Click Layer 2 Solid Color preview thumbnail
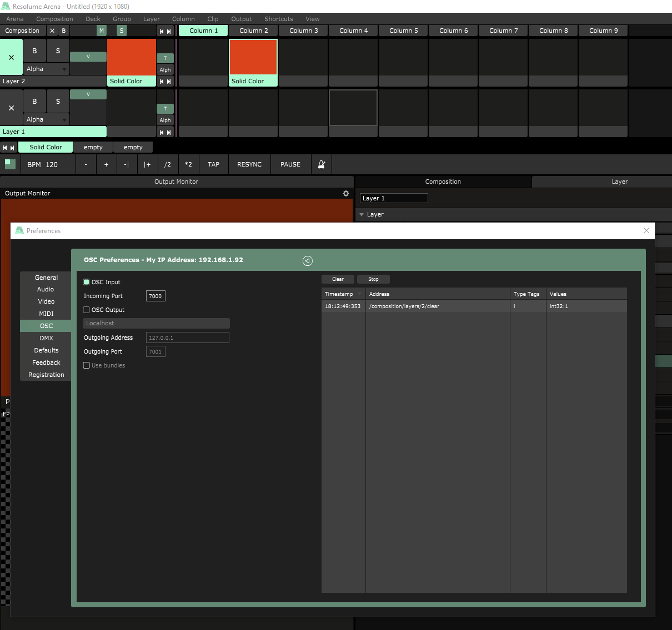The image size is (672, 630). click(x=131, y=57)
